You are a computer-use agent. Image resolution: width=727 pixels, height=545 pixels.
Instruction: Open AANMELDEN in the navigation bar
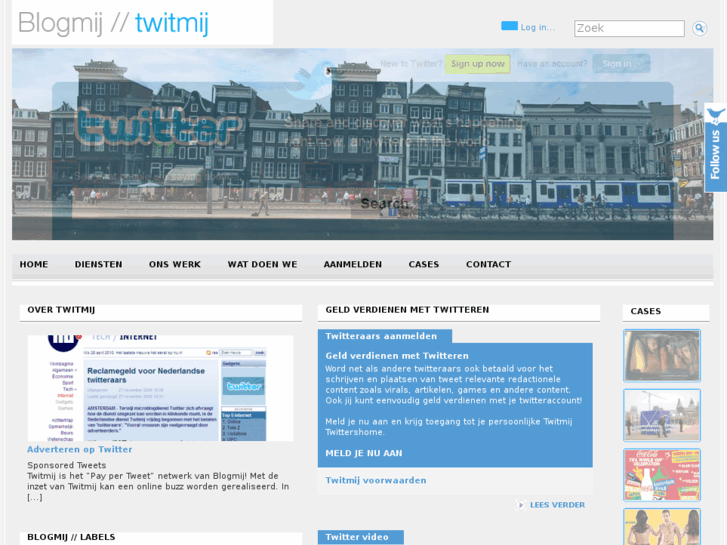[x=353, y=264]
